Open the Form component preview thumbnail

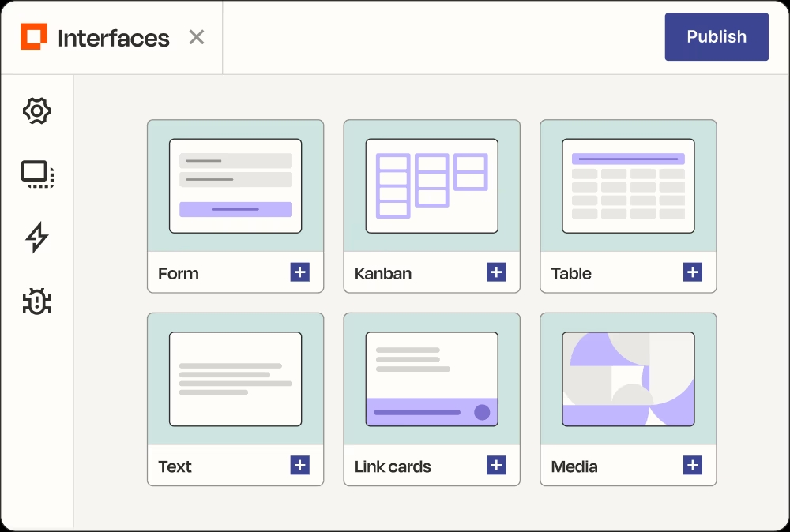[235, 185]
